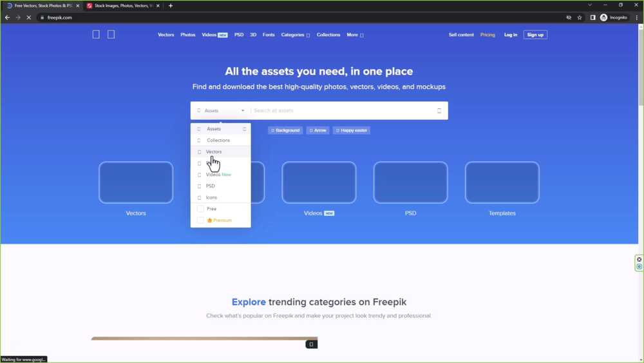Close the Stock Images, Photos, Vectors tab
Viewport: 644px width, 363px height.
(x=158, y=6)
